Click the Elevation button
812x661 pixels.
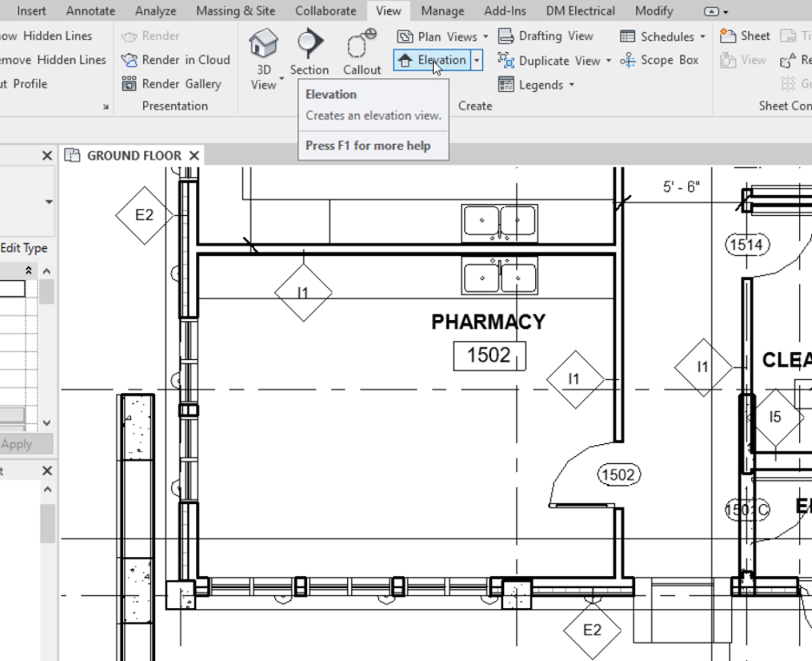click(x=432, y=60)
